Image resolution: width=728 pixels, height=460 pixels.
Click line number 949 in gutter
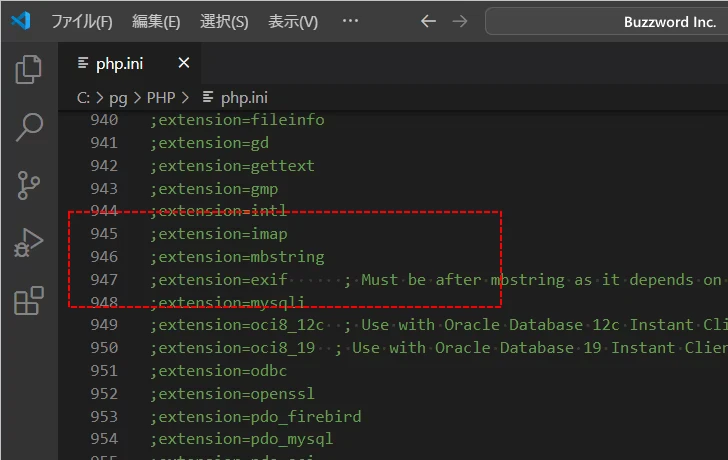[x=104, y=324]
